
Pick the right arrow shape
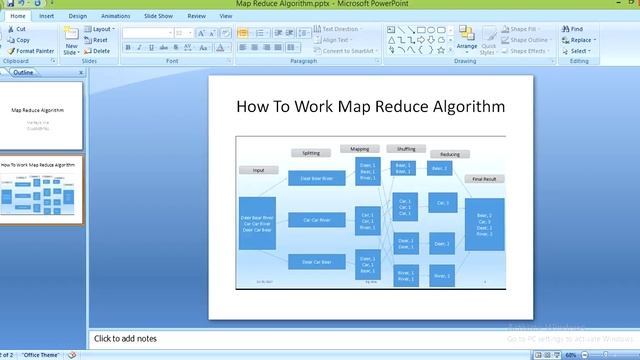[x=421, y=40]
